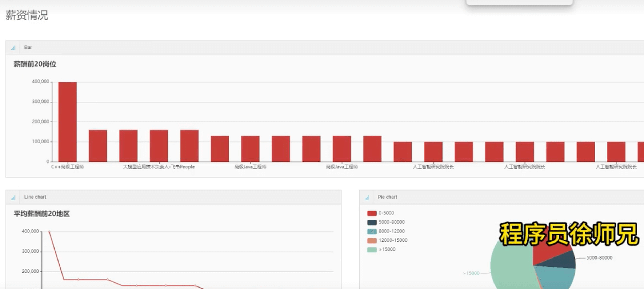The width and height of the screenshot is (644, 289).
Task: Click the third 人工智能研究院院长 axis label
Action: 616,166
